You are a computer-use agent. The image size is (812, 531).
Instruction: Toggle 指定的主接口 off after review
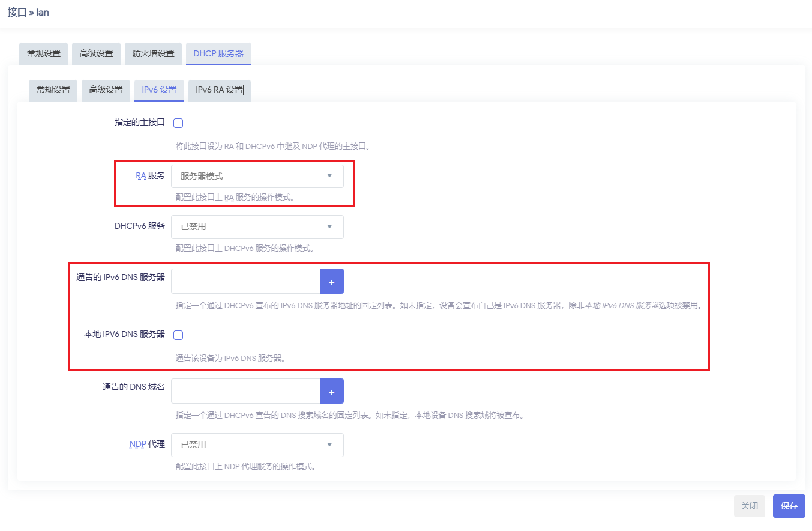pos(178,123)
